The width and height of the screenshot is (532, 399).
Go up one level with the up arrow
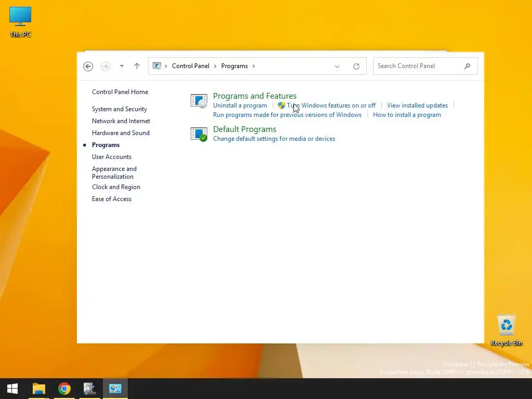[137, 66]
